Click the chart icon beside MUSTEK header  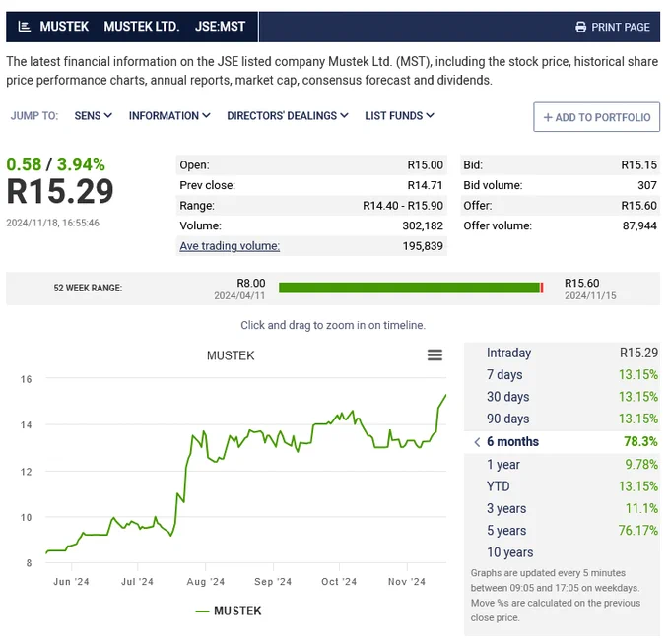[25, 27]
